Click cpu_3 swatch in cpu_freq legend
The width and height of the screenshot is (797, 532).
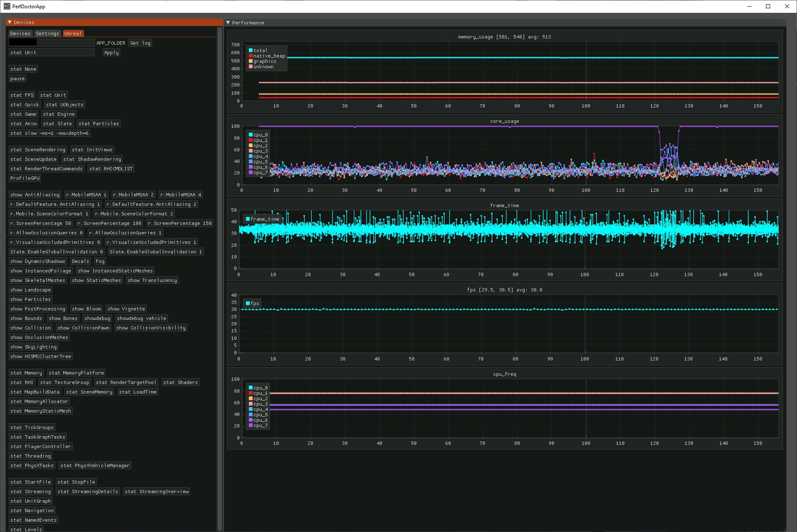coord(251,404)
